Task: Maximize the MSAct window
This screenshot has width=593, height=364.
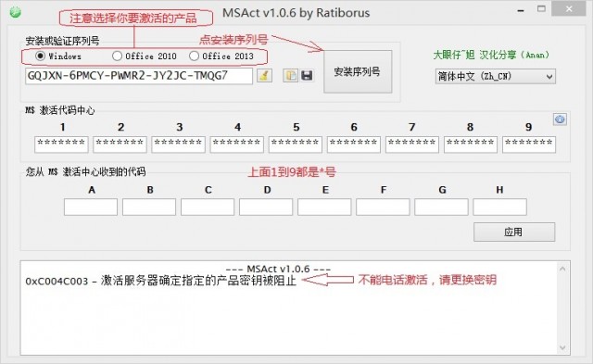Action: pos(541,8)
